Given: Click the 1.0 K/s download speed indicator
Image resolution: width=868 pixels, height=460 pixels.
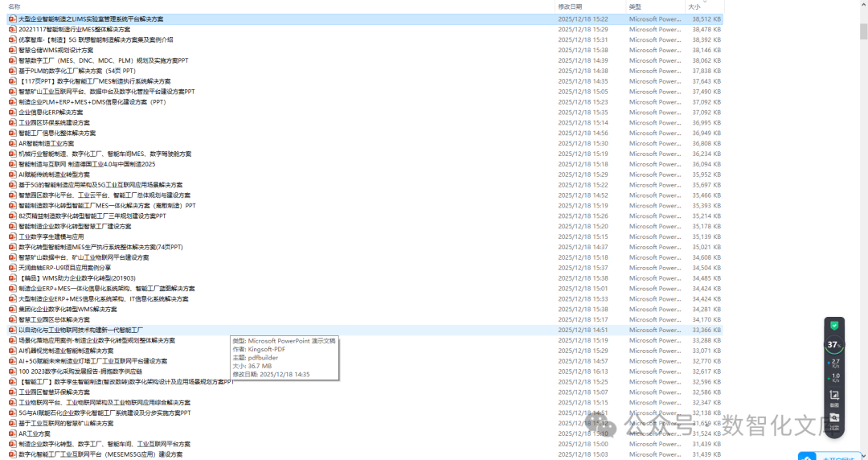Looking at the screenshot, I should (834, 378).
